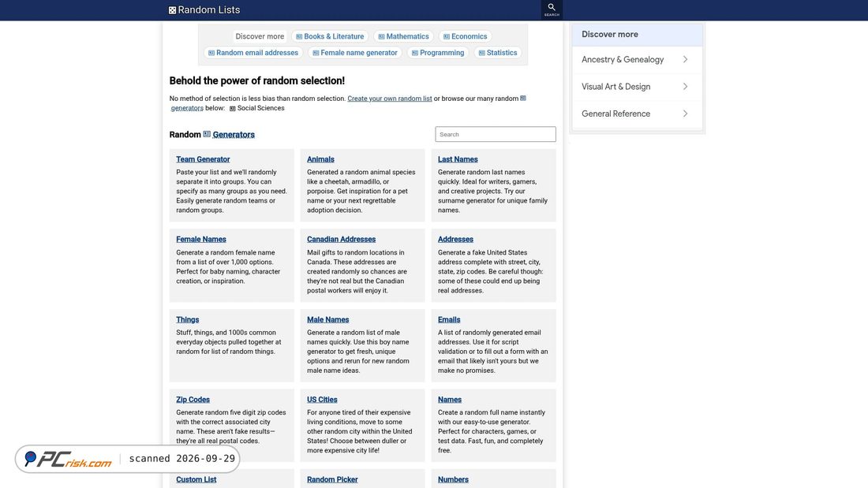The height and width of the screenshot is (488, 868).
Task: Open the Names generator link
Action: point(450,400)
